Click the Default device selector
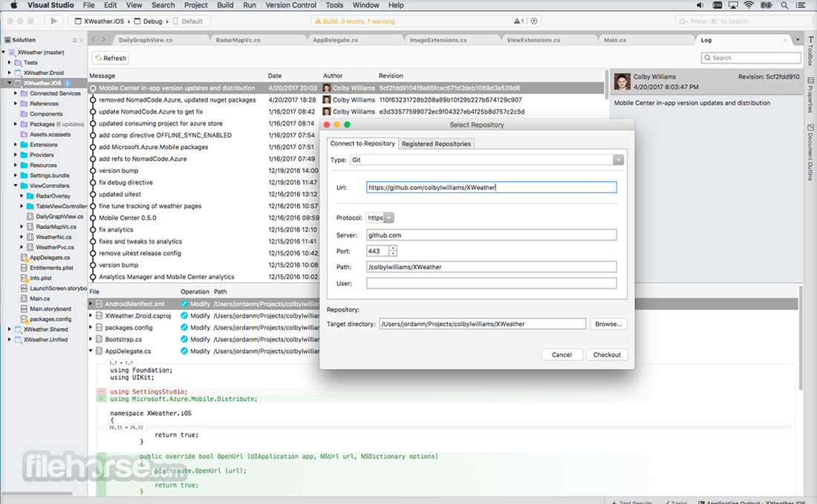The width and height of the screenshot is (817, 504). 188,22
